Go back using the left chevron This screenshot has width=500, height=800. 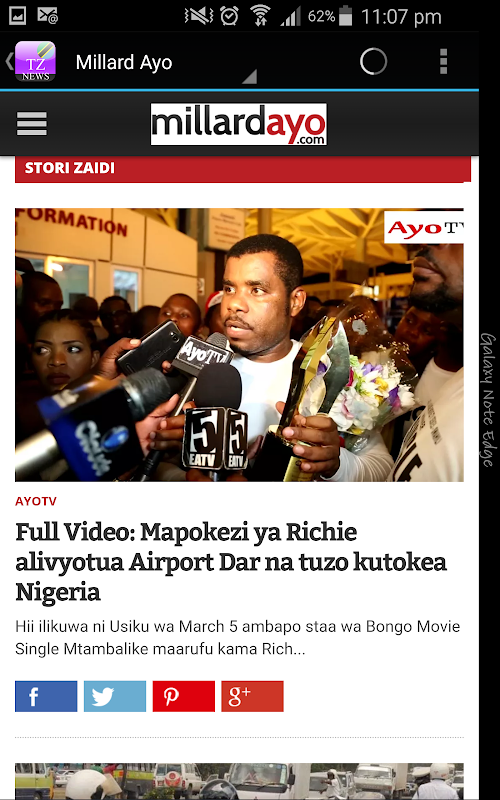(x=9, y=61)
